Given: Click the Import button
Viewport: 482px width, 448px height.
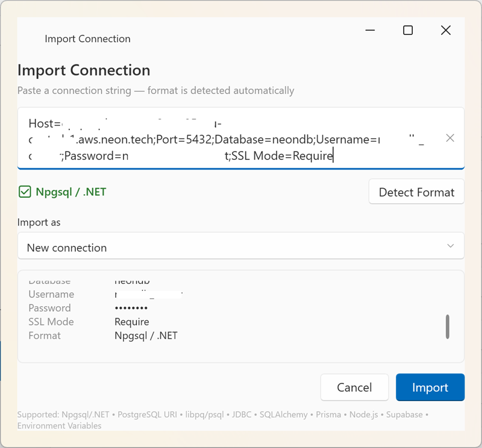Looking at the screenshot, I should (x=430, y=387).
